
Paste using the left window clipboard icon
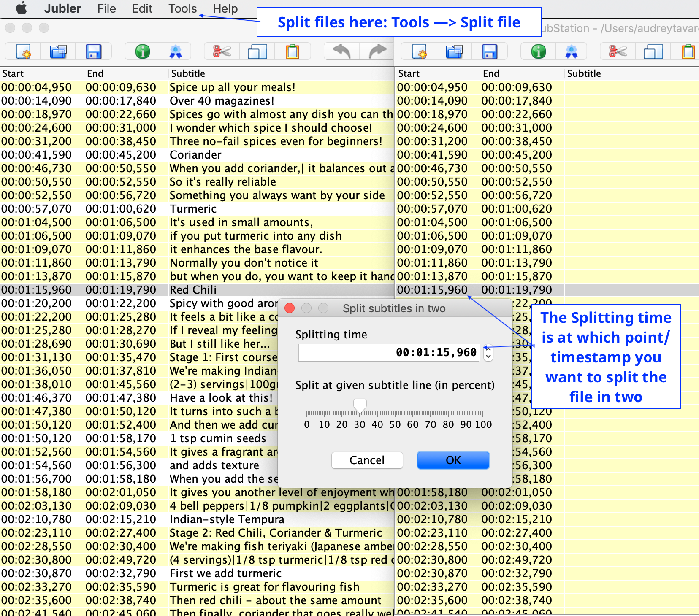293,51
